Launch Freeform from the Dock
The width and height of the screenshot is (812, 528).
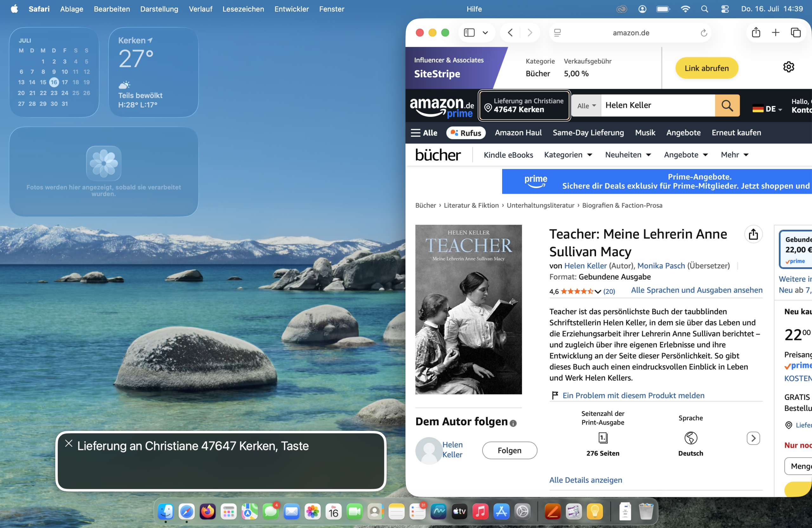(438, 512)
